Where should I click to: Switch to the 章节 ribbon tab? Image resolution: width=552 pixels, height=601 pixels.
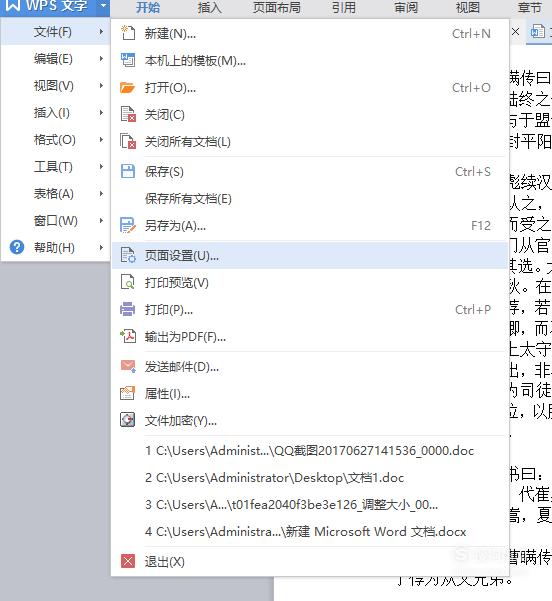click(530, 7)
